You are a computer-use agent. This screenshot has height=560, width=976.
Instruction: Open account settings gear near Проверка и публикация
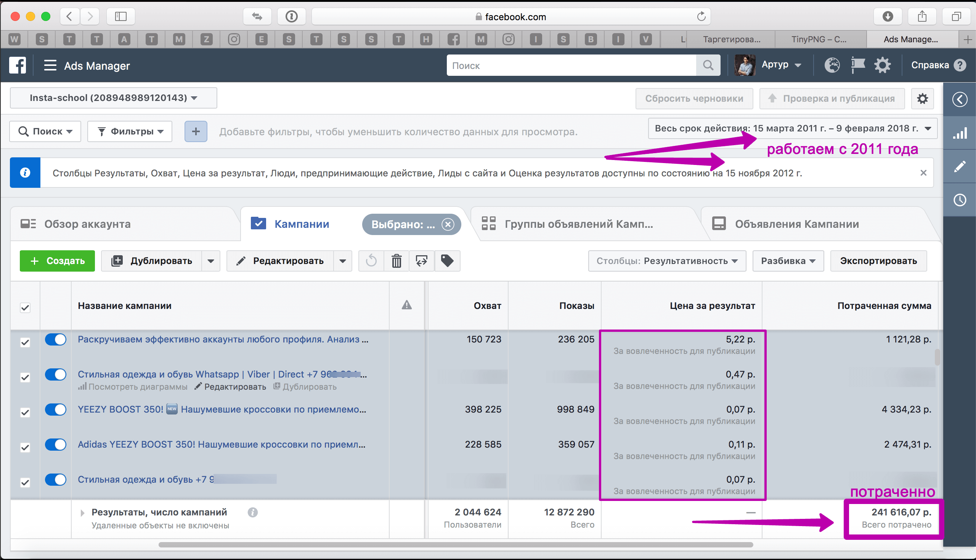[923, 98]
